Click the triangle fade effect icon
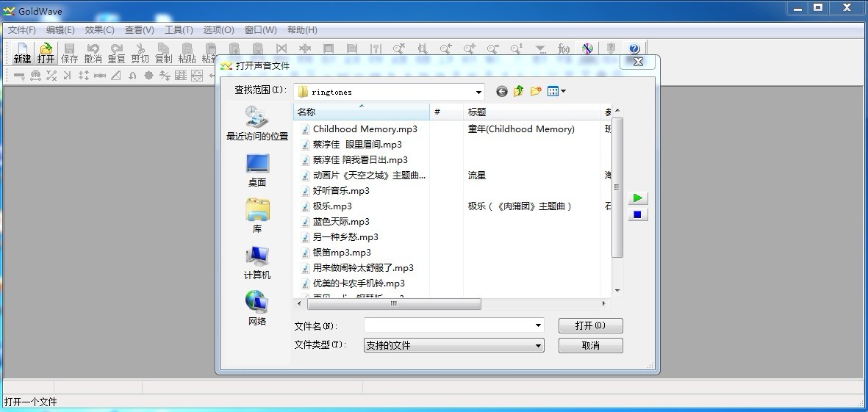The width and height of the screenshot is (868, 412). coord(115,76)
